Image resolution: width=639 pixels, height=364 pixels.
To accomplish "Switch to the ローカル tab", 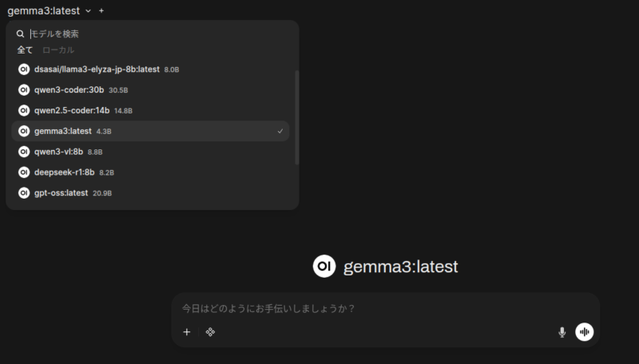I will (x=58, y=49).
